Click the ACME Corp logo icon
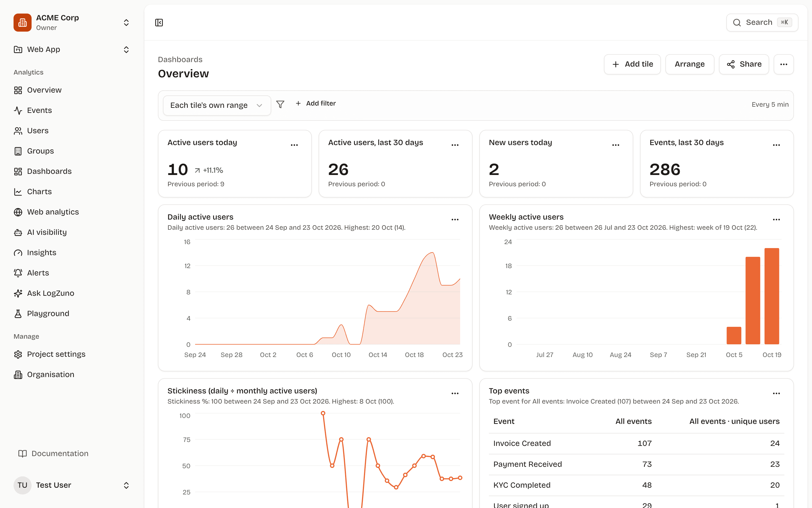 23,23
